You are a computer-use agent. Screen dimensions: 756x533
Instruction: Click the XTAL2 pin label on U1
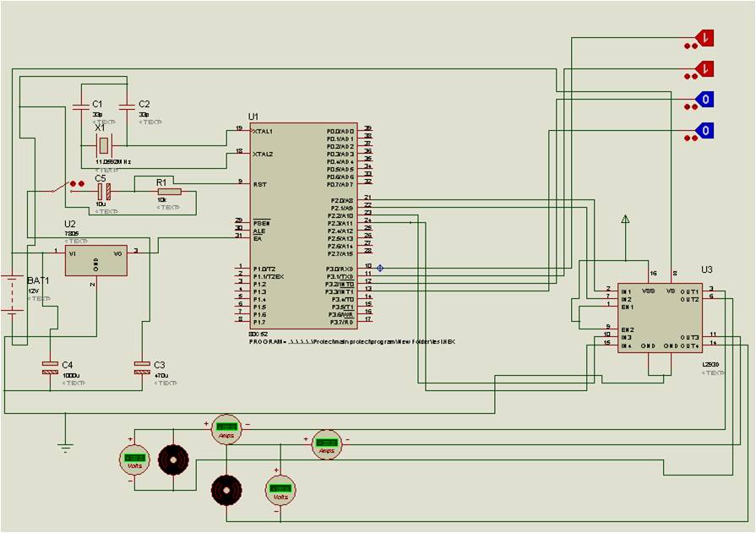(263, 154)
